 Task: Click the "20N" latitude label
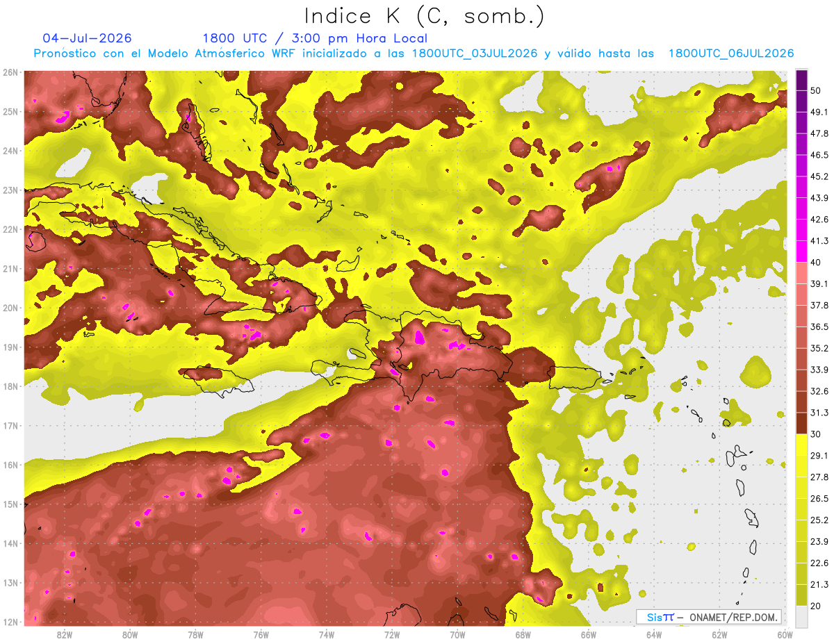[x=10, y=308]
